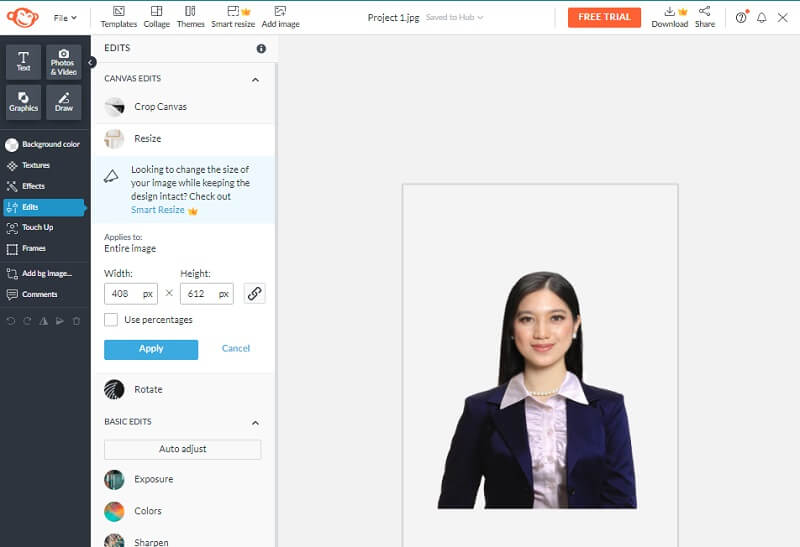Open the Graphics tool

23,102
